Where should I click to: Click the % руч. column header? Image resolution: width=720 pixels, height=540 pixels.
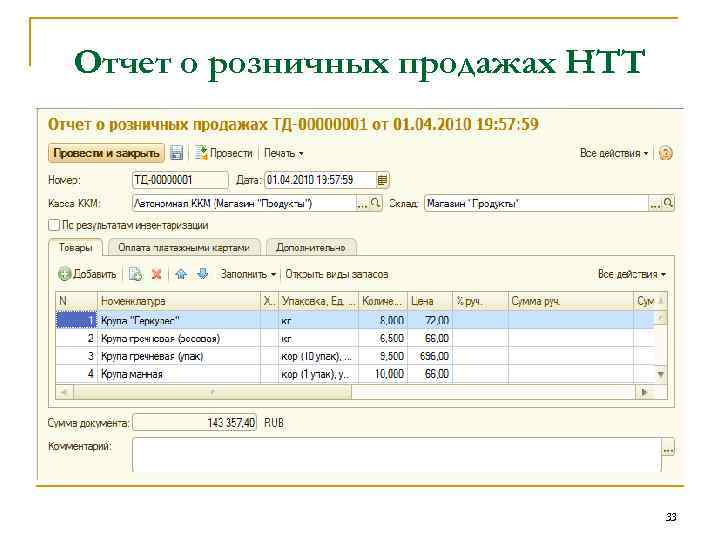[480, 301]
